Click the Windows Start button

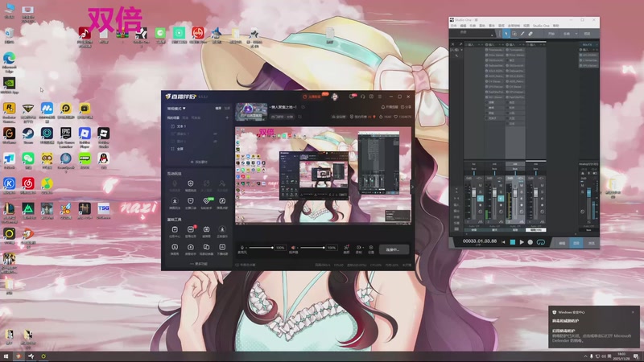tap(6, 356)
